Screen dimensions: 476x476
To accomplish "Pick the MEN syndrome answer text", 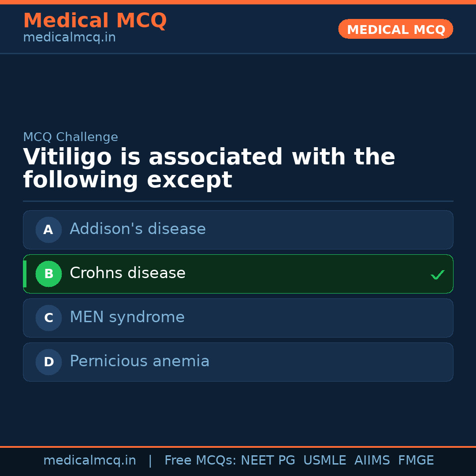I will pyautogui.click(x=127, y=317).
